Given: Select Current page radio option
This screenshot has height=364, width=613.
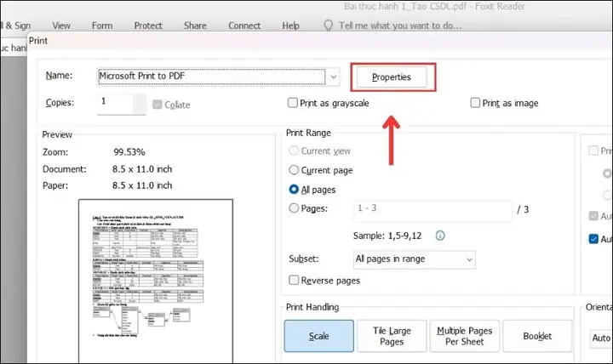Looking at the screenshot, I should click(294, 170).
